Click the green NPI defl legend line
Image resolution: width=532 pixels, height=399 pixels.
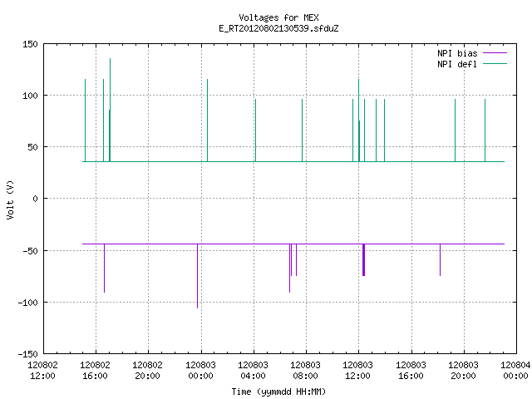pyautogui.click(x=495, y=64)
